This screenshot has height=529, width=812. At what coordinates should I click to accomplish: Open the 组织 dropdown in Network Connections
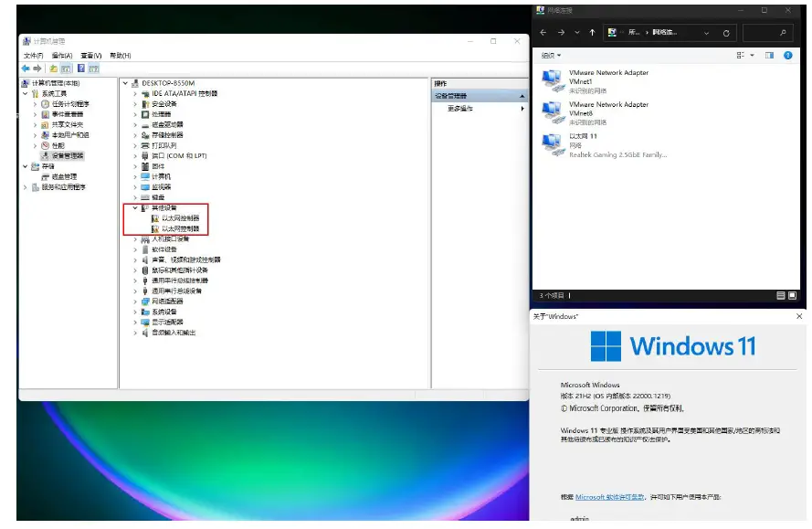pos(551,56)
